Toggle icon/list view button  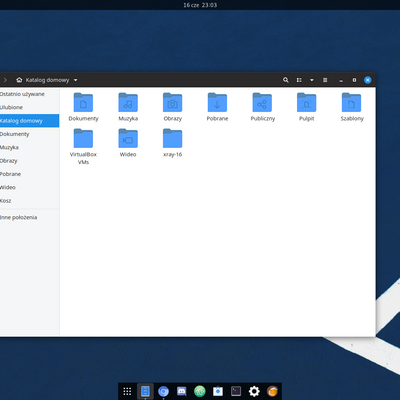299,80
